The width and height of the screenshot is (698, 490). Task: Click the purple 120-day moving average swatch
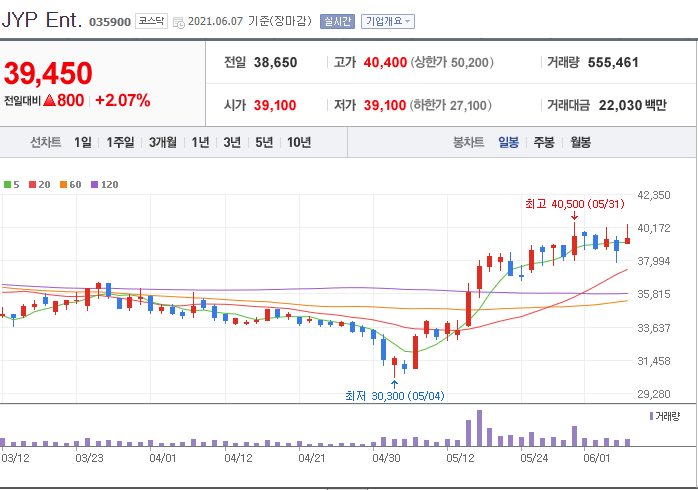[94, 184]
